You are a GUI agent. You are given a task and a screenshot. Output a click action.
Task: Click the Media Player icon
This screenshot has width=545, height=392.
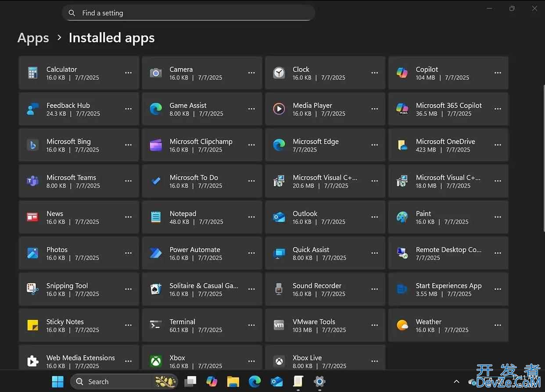click(279, 109)
